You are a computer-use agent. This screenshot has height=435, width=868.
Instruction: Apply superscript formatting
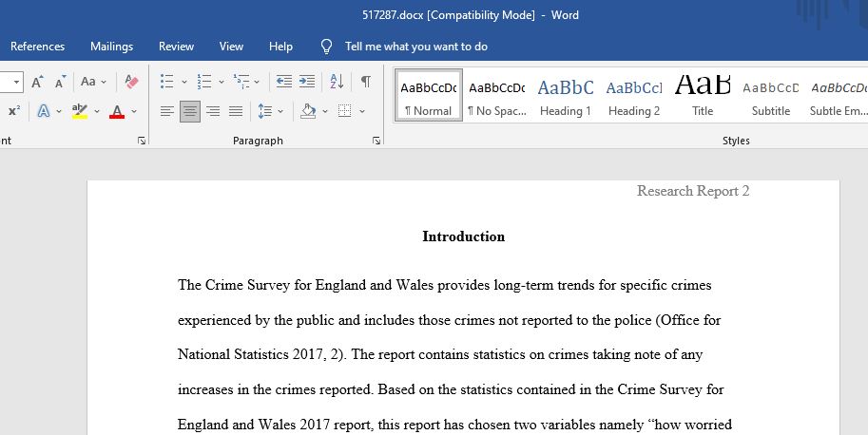point(14,110)
